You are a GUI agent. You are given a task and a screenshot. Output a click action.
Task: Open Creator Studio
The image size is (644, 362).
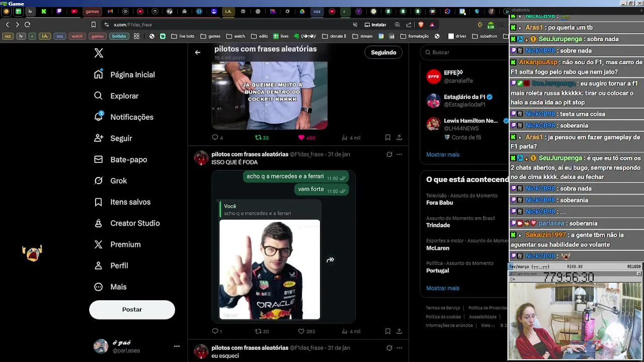127,223
